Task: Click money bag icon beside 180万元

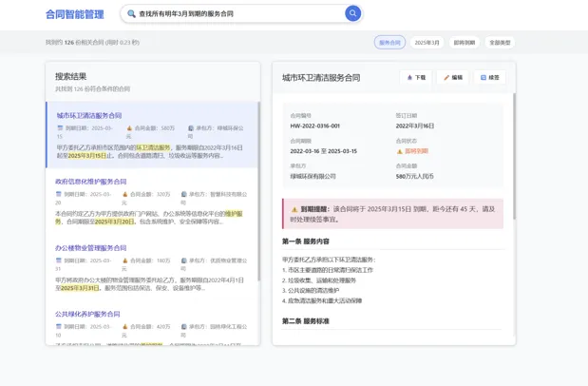Action: [124, 261]
